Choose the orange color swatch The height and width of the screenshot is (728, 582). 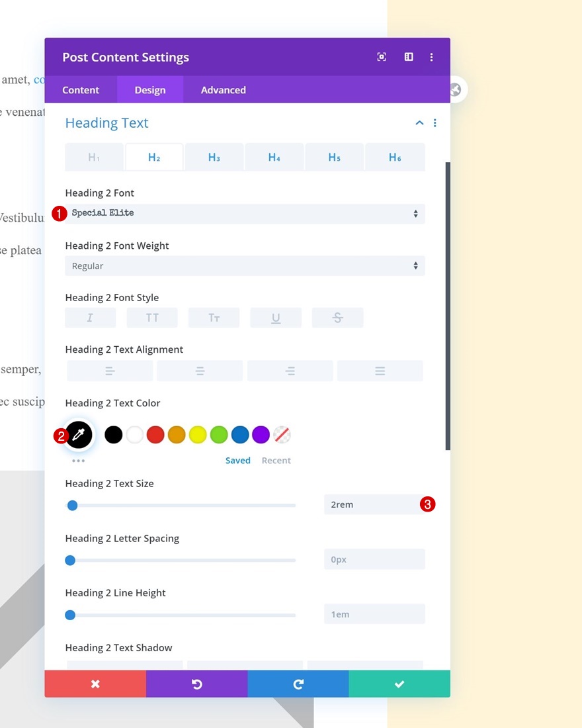177,435
